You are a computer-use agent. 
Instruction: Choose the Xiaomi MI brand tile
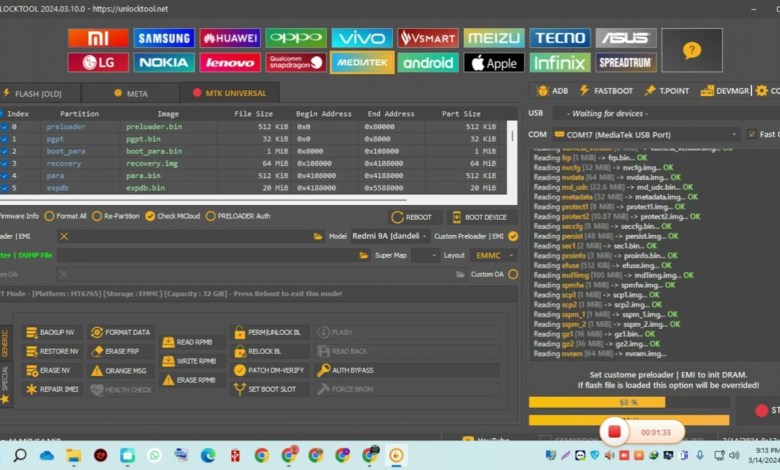(x=98, y=38)
